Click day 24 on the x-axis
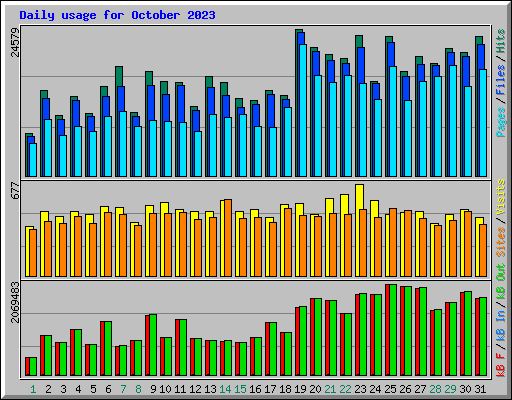 tap(375, 389)
